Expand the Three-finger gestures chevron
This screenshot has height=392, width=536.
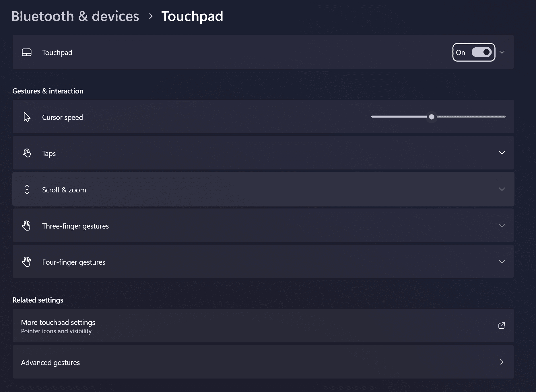[502, 225]
